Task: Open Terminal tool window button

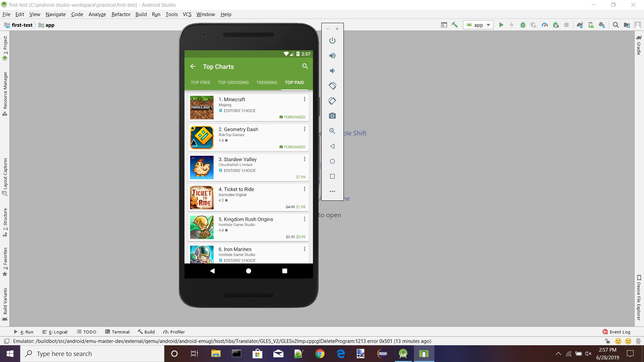Action: [x=117, y=332]
